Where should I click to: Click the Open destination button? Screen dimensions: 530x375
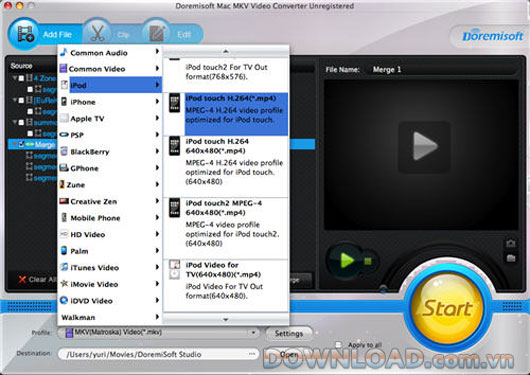pyautogui.click(x=289, y=354)
